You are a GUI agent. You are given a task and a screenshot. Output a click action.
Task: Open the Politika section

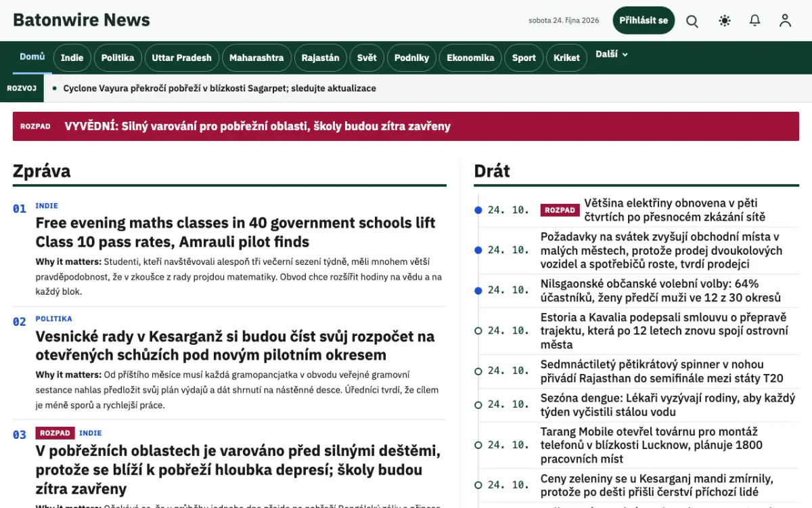tap(118, 58)
